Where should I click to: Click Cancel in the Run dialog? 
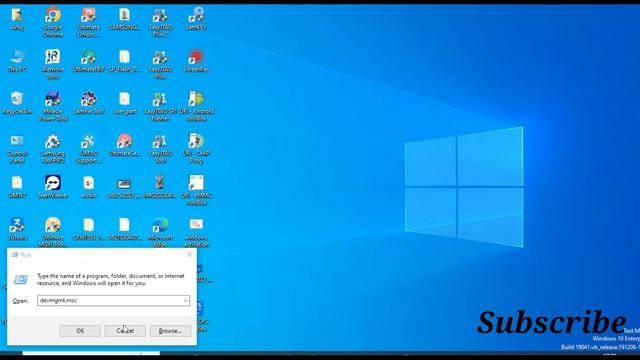[x=125, y=331]
